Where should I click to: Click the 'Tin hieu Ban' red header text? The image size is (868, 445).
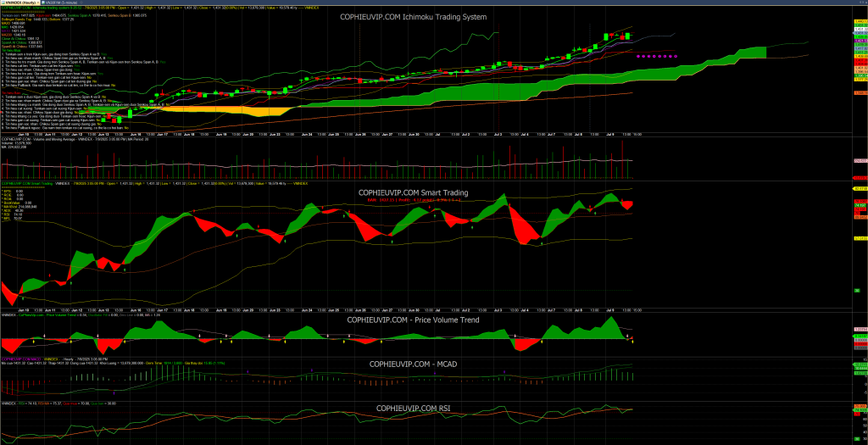(x=11, y=93)
